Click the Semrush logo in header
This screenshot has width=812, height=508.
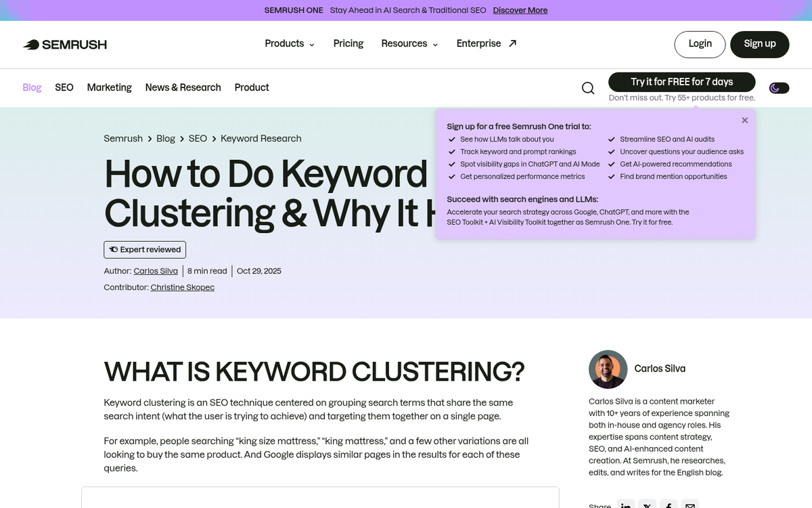click(x=65, y=45)
